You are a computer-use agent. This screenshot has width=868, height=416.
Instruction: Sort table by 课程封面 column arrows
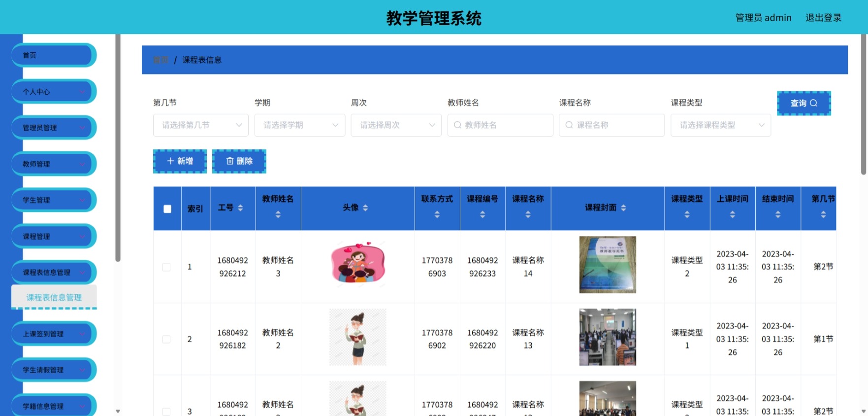click(623, 208)
